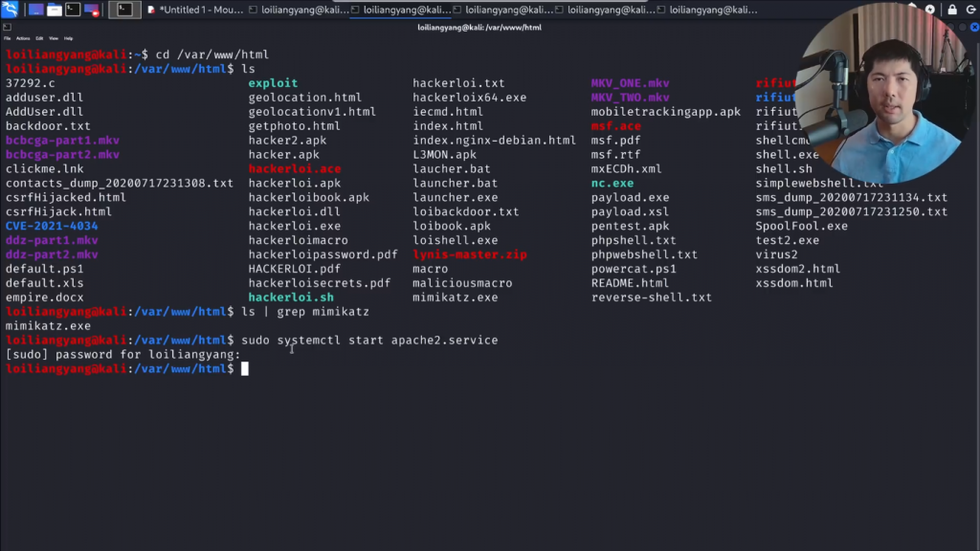This screenshot has height=551, width=980.
Task: Click the exploit directory name
Action: click(x=273, y=83)
